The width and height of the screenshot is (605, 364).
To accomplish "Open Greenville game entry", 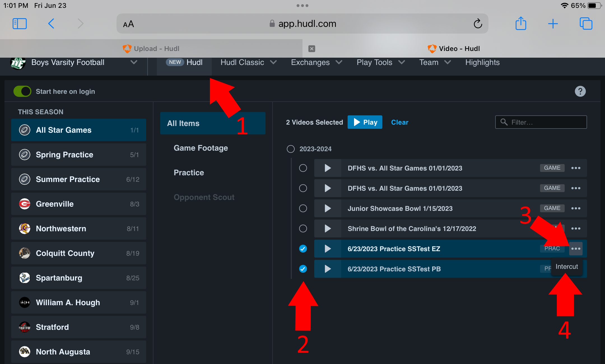I will click(79, 204).
